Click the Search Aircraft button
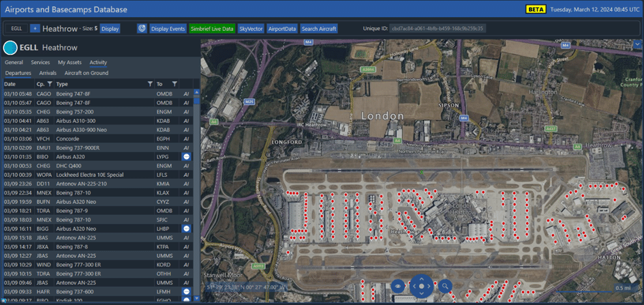The height and width of the screenshot is (305, 644). (319, 29)
